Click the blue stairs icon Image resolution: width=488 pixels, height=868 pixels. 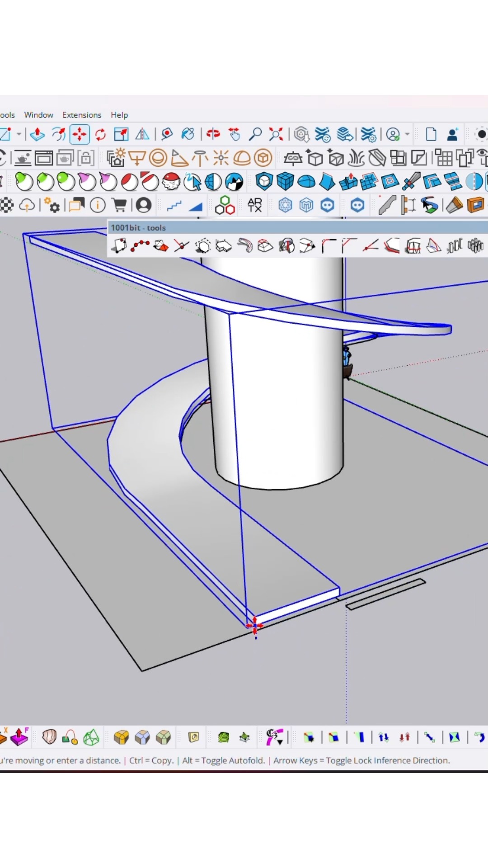[x=174, y=206]
